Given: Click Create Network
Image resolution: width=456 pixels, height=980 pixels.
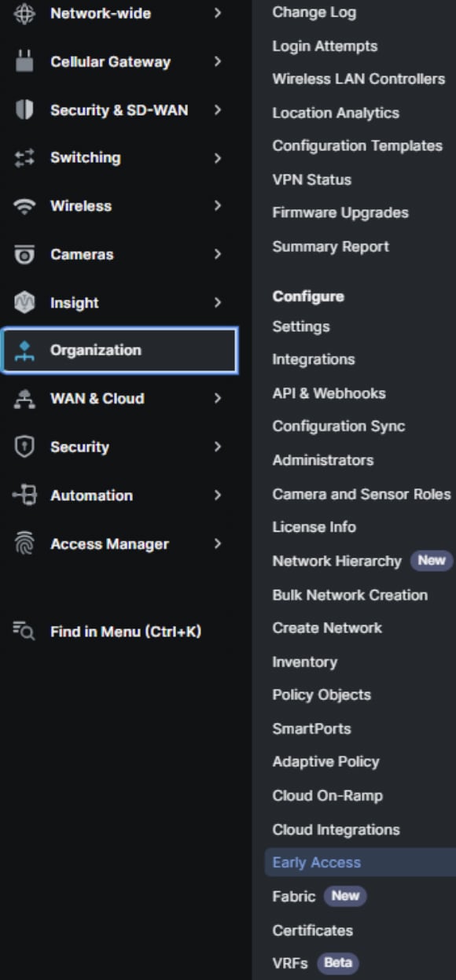Looking at the screenshot, I should point(327,628).
